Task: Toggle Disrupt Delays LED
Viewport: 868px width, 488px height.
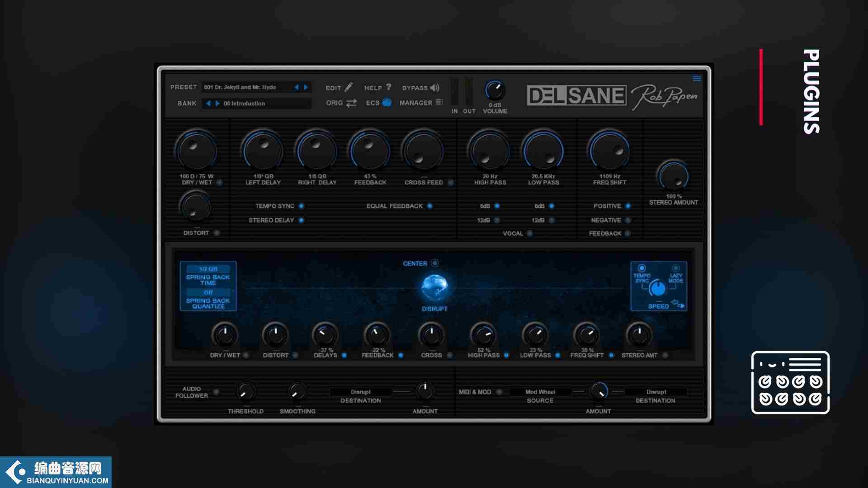Action: point(344,355)
